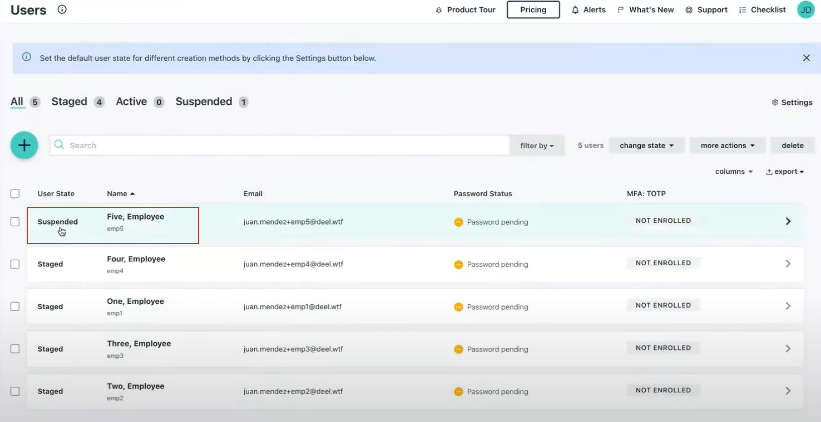Viewport: 821px width, 422px height.
Task: Expand the Three, Employee row chevron
Action: coord(788,349)
